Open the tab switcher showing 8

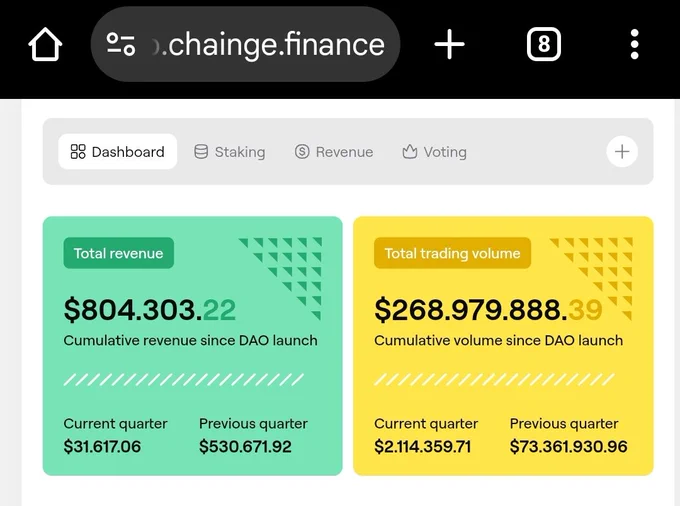(544, 44)
